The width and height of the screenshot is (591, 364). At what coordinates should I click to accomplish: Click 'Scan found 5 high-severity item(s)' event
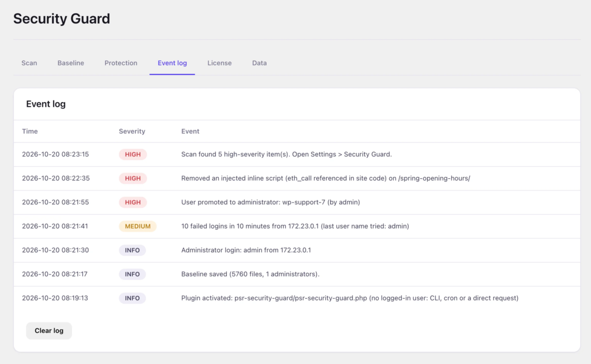point(286,154)
